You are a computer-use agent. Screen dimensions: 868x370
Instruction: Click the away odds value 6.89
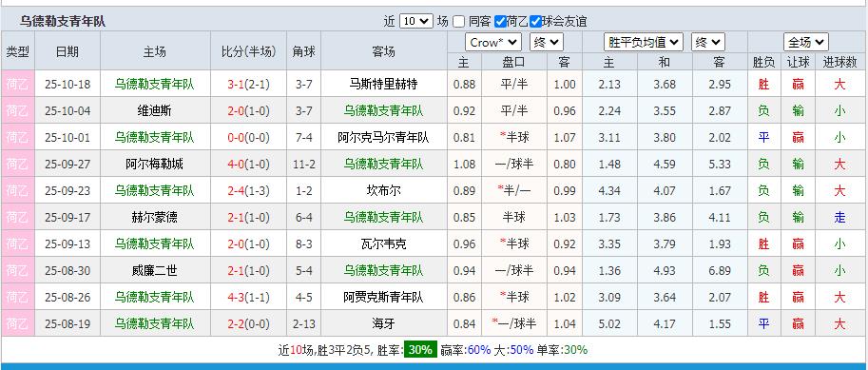pyautogui.click(x=720, y=270)
